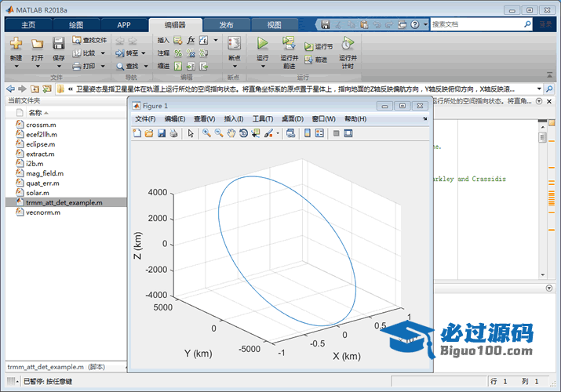
Task: Click Insert Legend icon in Figure 1
Action: pyautogui.click(x=319, y=133)
